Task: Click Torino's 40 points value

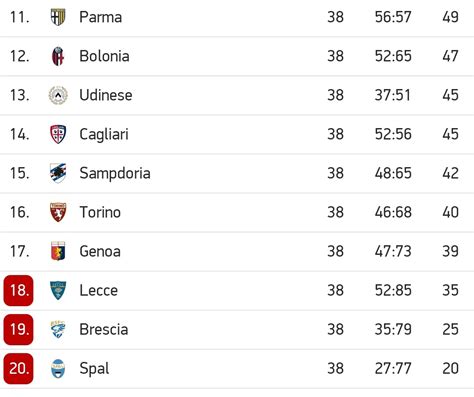Action: [450, 212]
